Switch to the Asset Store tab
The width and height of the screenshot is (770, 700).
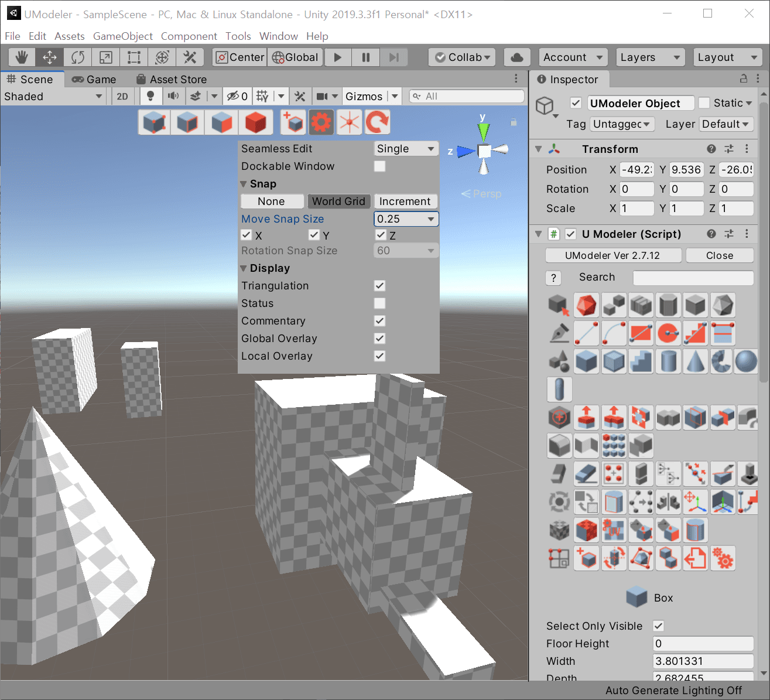coord(172,79)
